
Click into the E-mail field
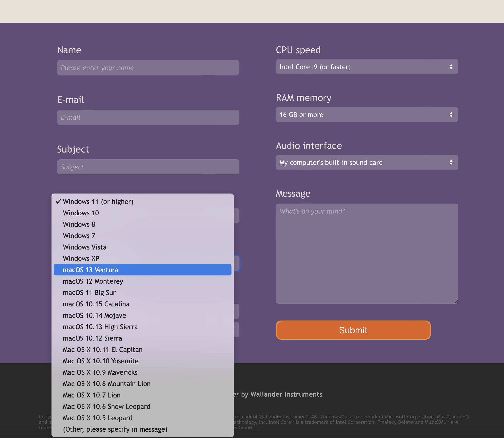[148, 117]
